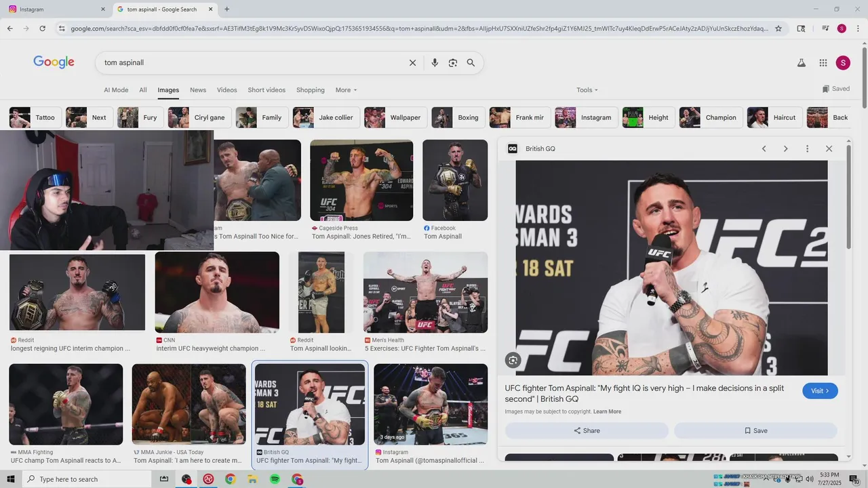868x488 pixels.
Task: Open Chrome's three-dot menu
Action: (x=858, y=28)
